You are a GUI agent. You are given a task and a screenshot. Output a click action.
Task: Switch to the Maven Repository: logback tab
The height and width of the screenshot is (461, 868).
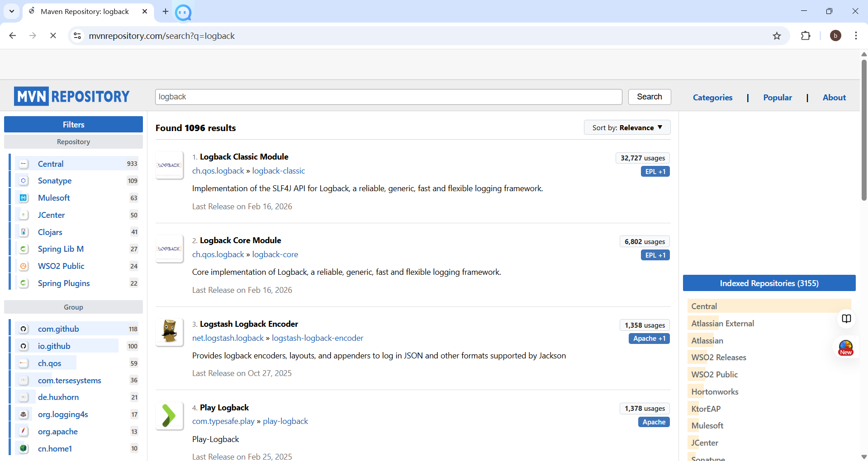tap(85, 11)
